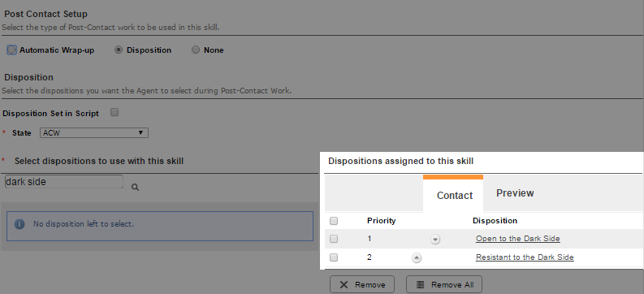Click the search magnifier icon
The height and width of the screenshot is (294, 644).
pyautogui.click(x=135, y=188)
